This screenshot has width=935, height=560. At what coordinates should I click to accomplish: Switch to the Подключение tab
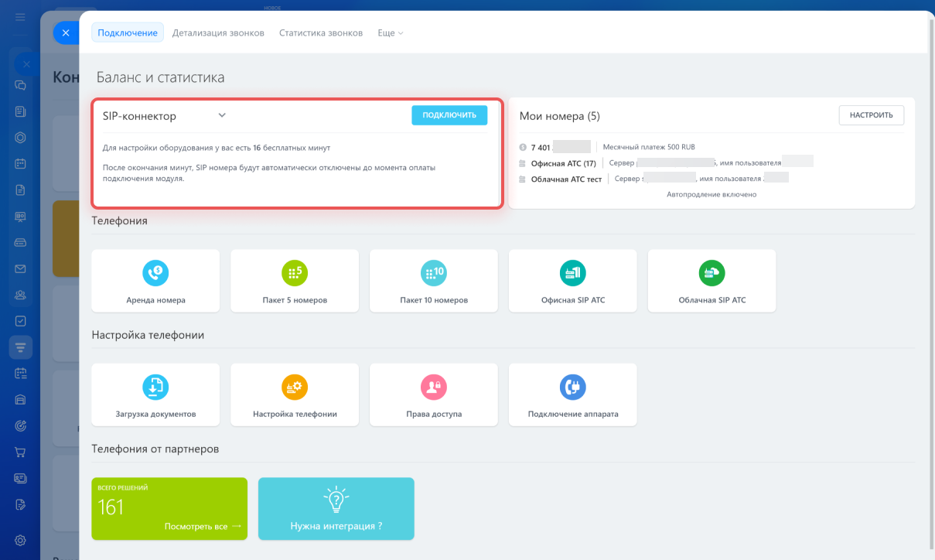click(x=128, y=33)
